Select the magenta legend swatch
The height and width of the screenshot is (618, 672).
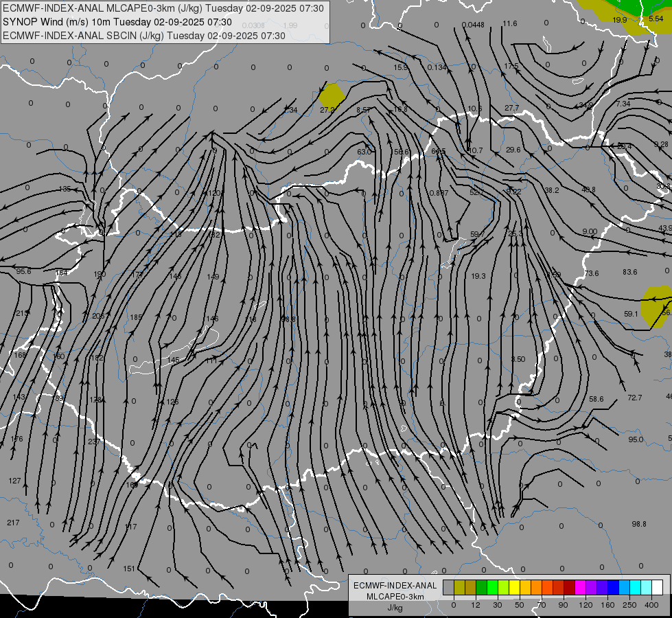[x=580, y=587]
